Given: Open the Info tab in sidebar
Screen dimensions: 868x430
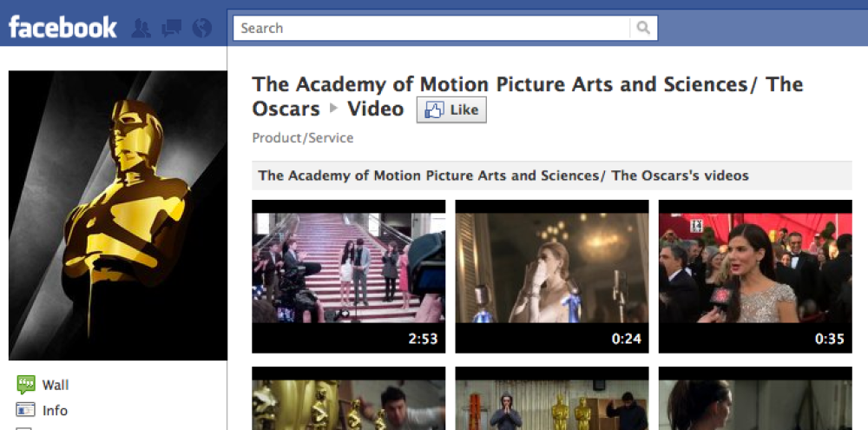Looking at the screenshot, I should tap(55, 411).
